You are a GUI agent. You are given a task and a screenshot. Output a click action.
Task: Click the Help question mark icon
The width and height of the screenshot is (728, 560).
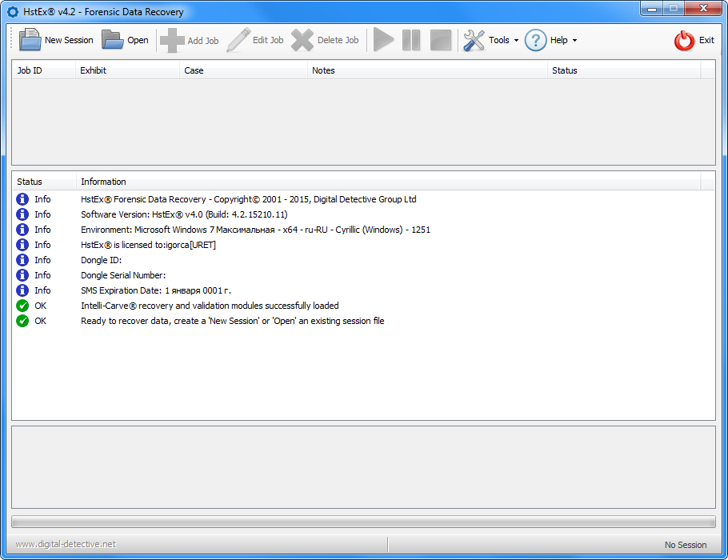[535, 40]
